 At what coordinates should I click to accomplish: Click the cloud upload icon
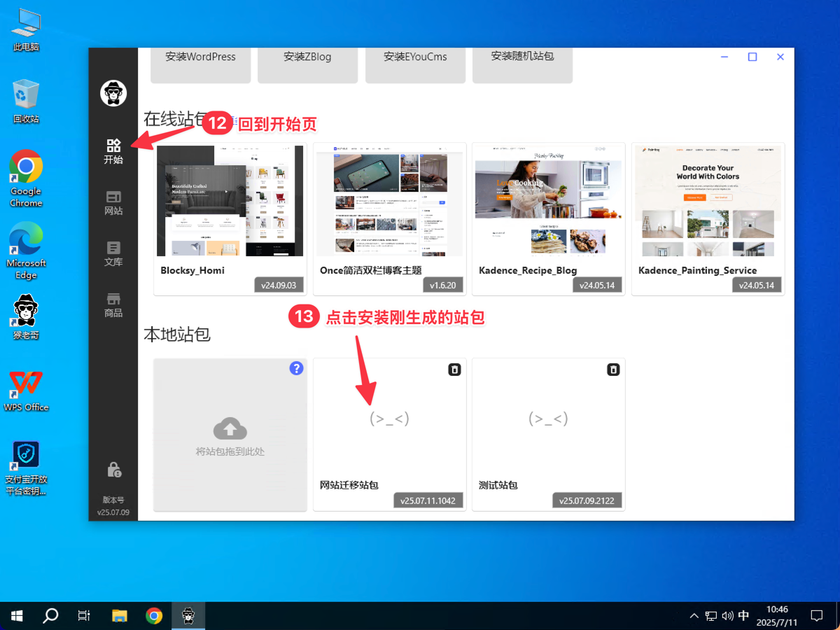(x=230, y=428)
